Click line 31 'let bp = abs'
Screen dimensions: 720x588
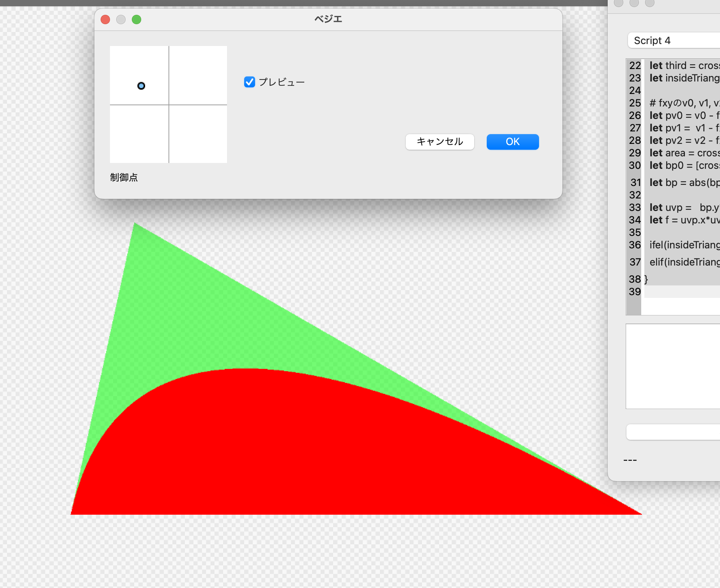pos(683,182)
